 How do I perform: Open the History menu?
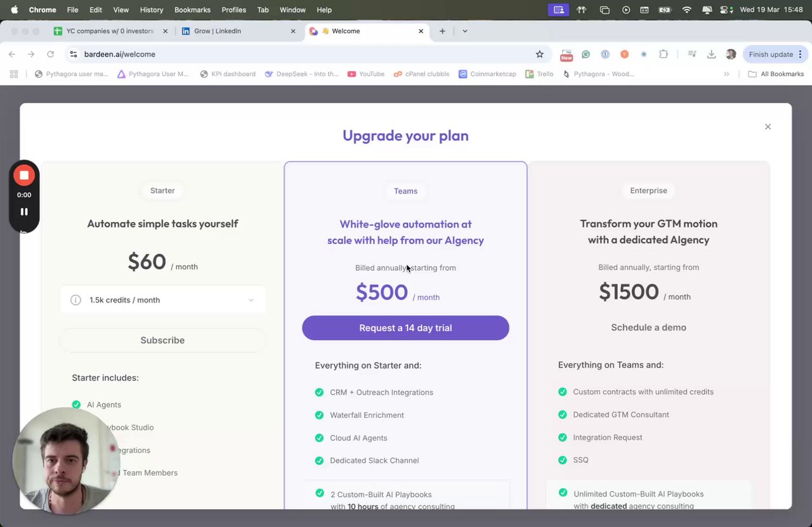[x=152, y=10]
